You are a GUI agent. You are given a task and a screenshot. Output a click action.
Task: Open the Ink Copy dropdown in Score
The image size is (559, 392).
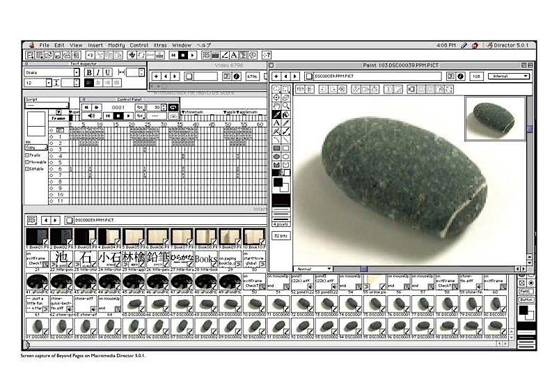36,148
